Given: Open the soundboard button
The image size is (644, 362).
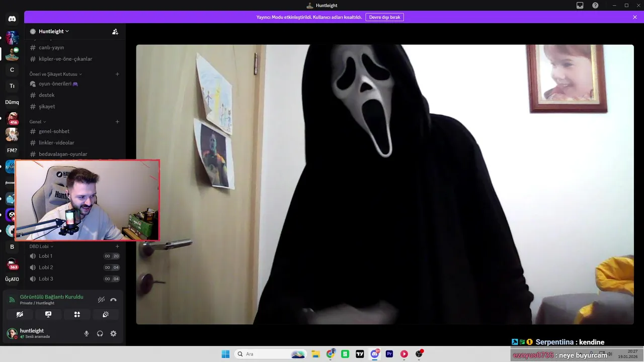Looking at the screenshot, I should click(x=106, y=314).
